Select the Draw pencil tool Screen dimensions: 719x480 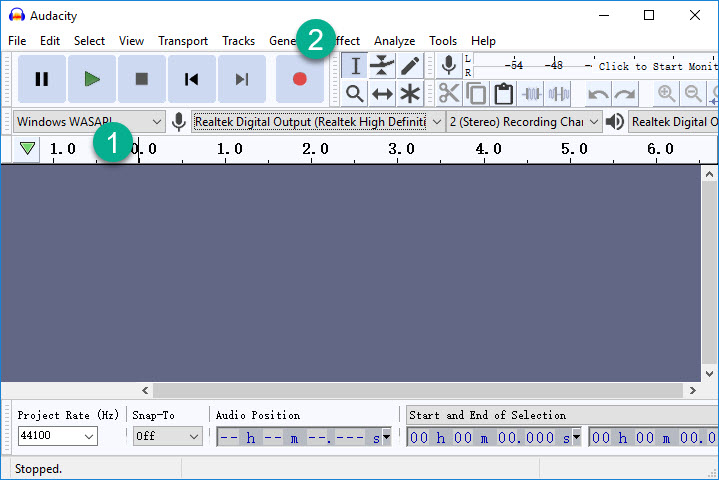pos(410,66)
